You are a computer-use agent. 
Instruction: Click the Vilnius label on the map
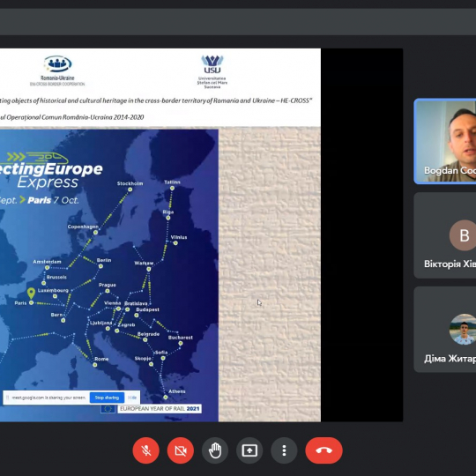coord(179,237)
